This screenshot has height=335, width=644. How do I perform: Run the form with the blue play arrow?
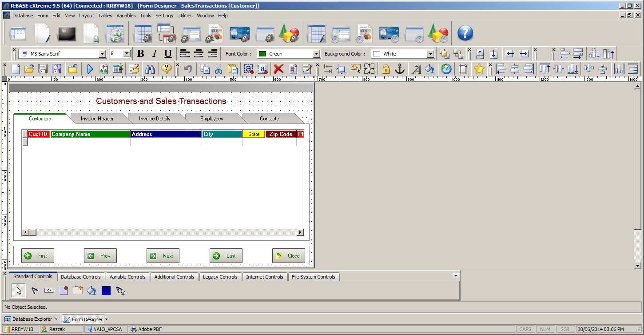[90, 69]
